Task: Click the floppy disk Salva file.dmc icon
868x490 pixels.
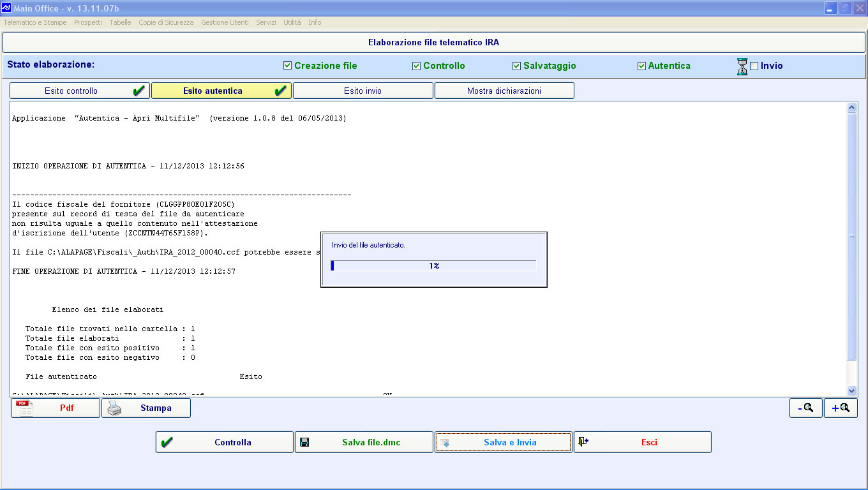Action: pos(304,442)
